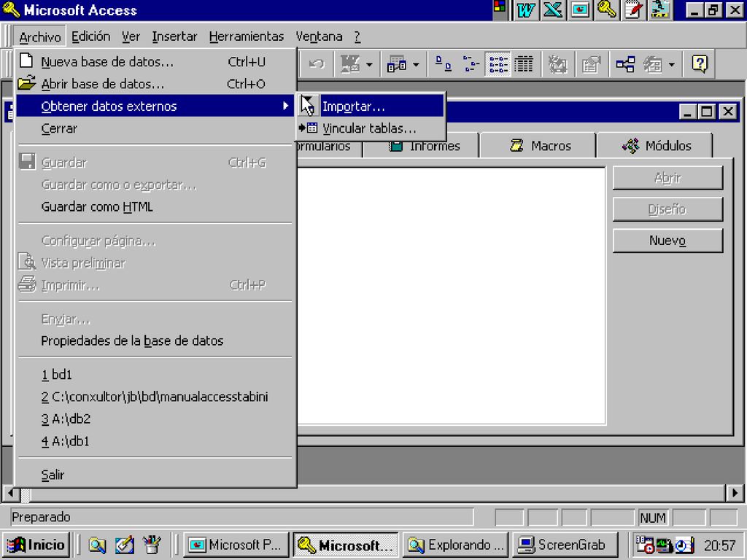The image size is (747, 560).
Task: Open the Ver menu
Action: 131,36
